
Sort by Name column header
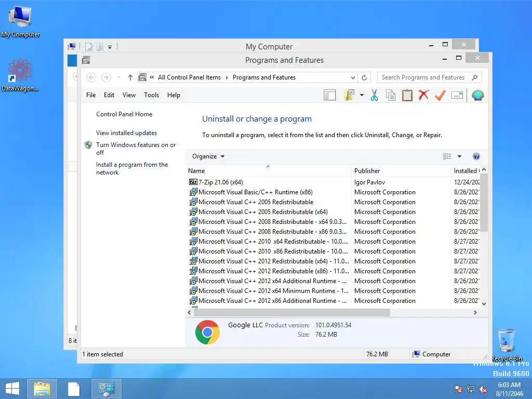[268, 171]
